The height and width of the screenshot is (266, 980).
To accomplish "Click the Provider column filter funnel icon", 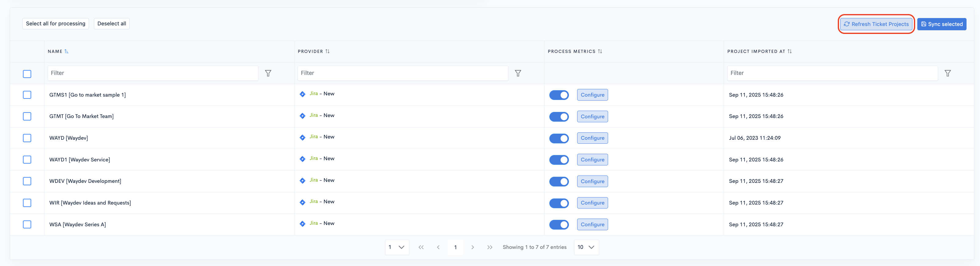I will point(518,73).
